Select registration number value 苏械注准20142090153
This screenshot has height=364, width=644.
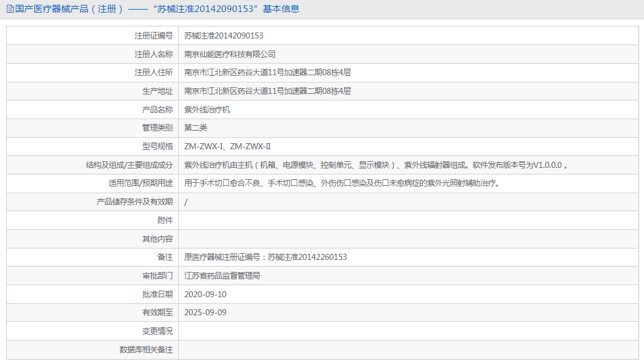click(x=224, y=35)
